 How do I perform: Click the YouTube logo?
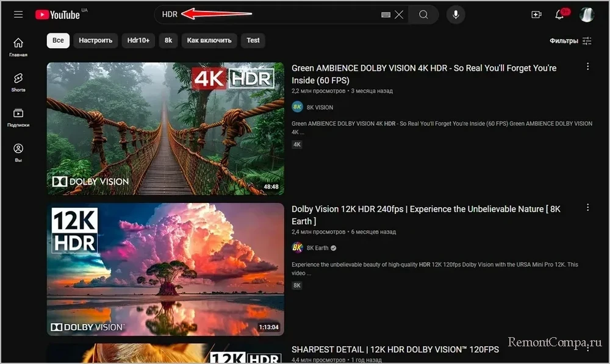tap(57, 14)
